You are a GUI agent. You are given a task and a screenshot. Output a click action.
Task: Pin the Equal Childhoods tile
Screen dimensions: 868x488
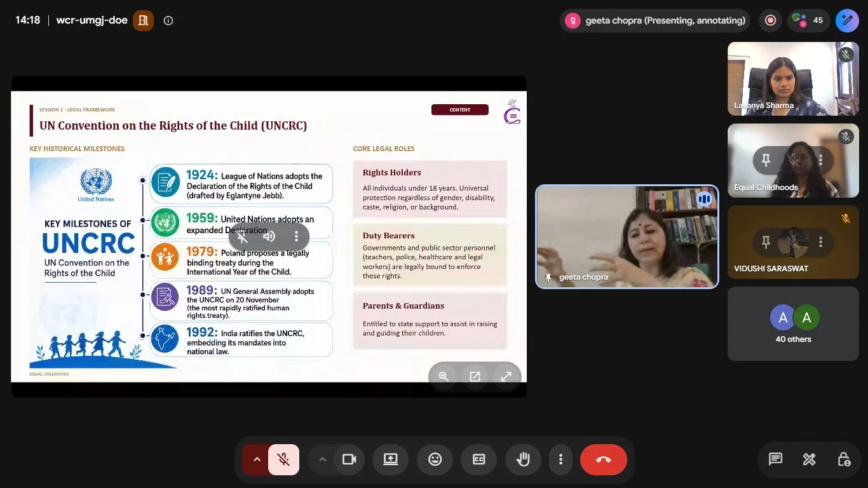[x=766, y=160]
